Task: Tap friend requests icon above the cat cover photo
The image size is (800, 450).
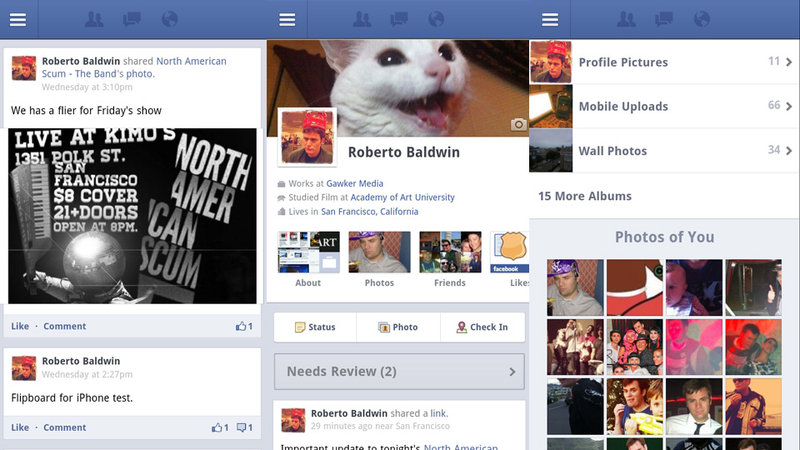Action: (362, 19)
